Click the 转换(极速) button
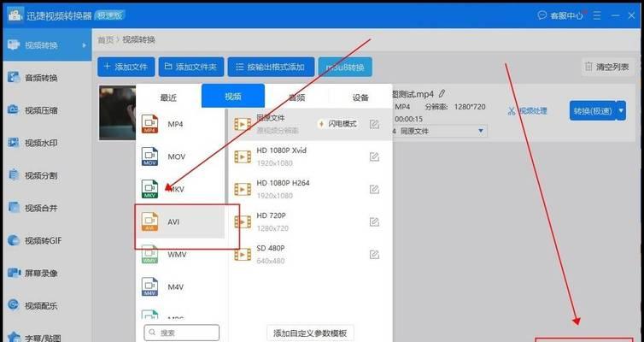This screenshot has height=342, width=644. (x=593, y=110)
